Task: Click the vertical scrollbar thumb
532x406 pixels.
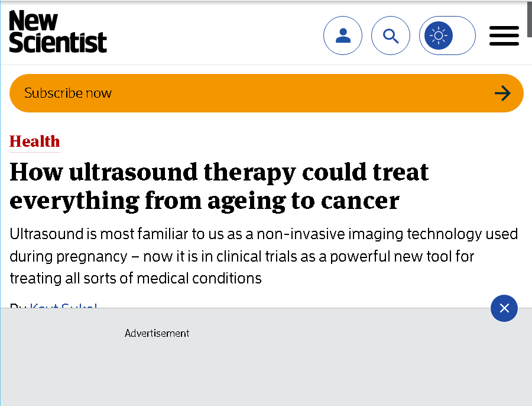Action: coord(529,20)
